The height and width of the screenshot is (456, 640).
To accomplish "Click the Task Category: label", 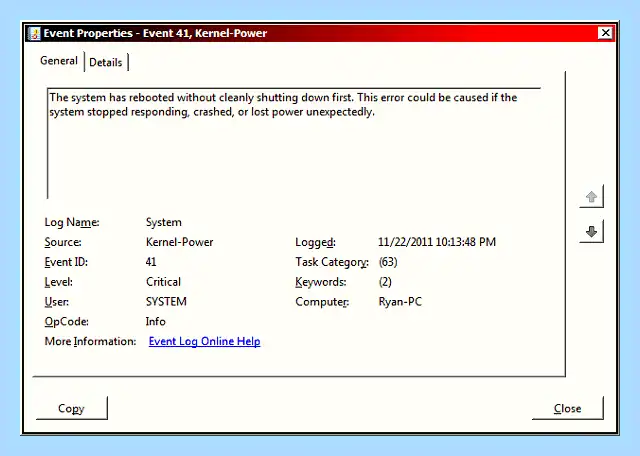I will pyautogui.click(x=332, y=262).
